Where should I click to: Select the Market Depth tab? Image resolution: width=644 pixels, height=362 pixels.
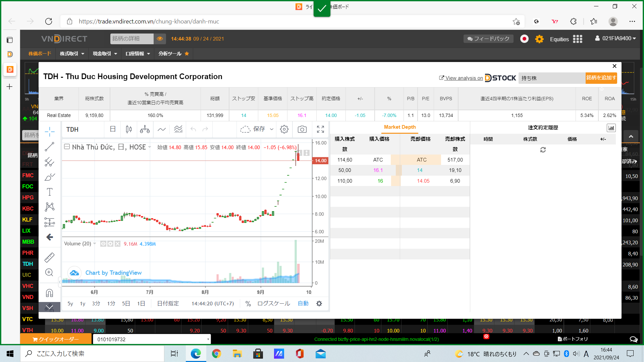click(x=400, y=127)
